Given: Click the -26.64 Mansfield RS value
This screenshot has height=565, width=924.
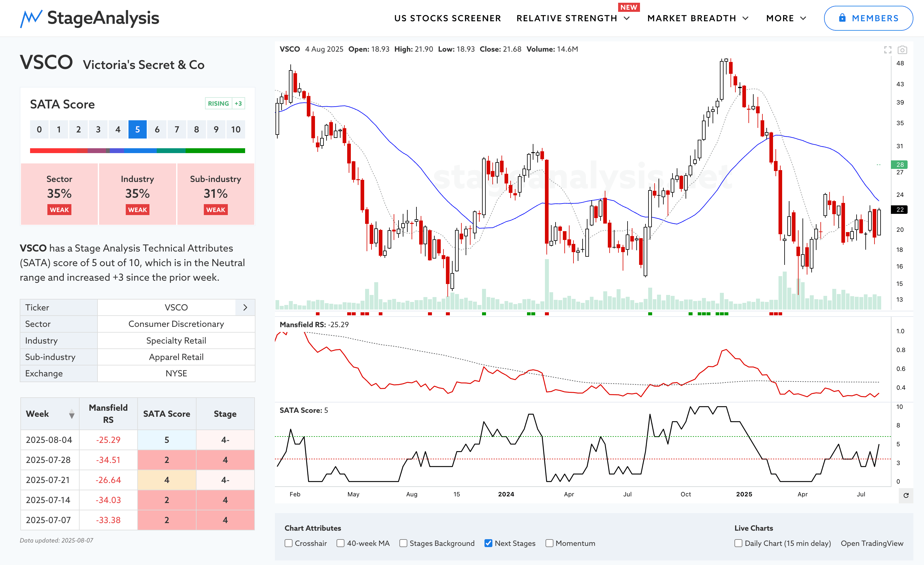Looking at the screenshot, I should 108,480.
